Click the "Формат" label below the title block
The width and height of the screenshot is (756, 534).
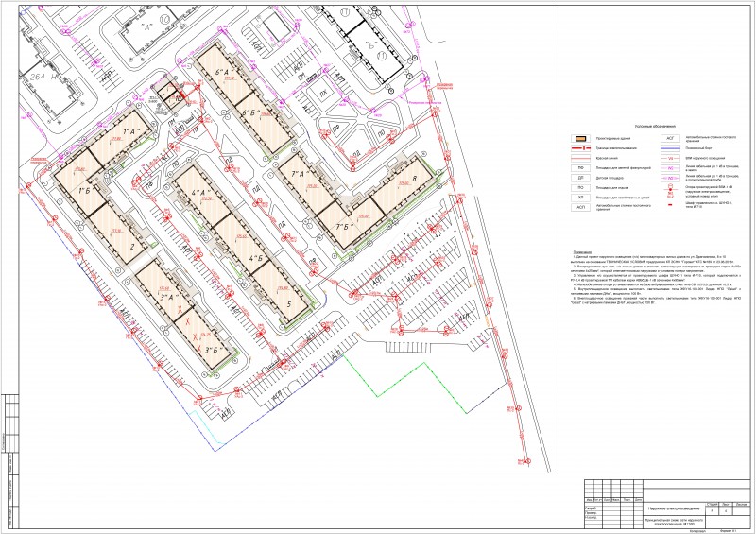728,530
